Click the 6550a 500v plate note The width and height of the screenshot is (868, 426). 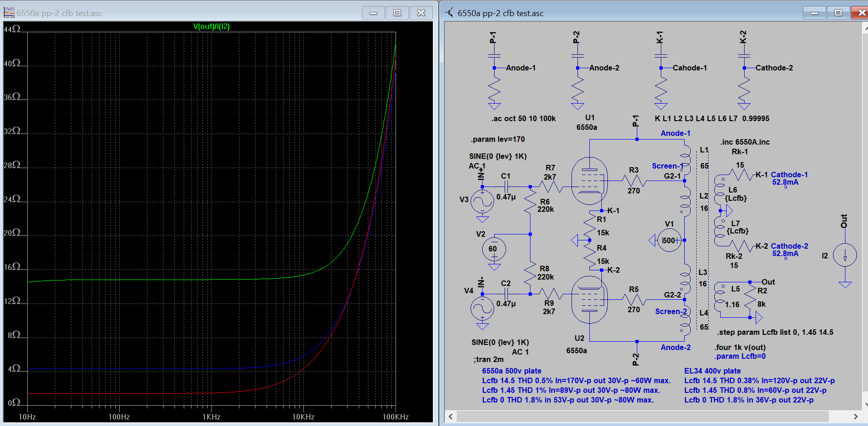[512, 371]
